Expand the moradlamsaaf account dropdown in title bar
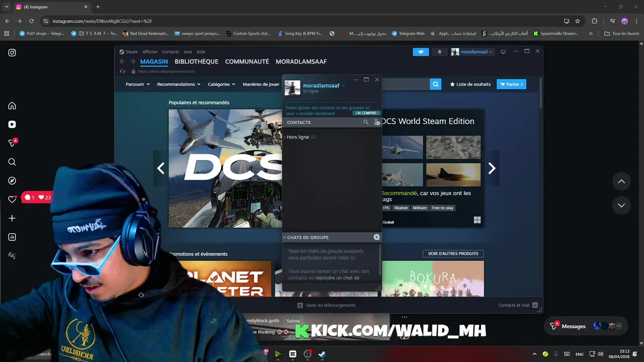Image resolution: width=644 pixels, height=362 pixels. pyautogui.click(x=472, y=52)
